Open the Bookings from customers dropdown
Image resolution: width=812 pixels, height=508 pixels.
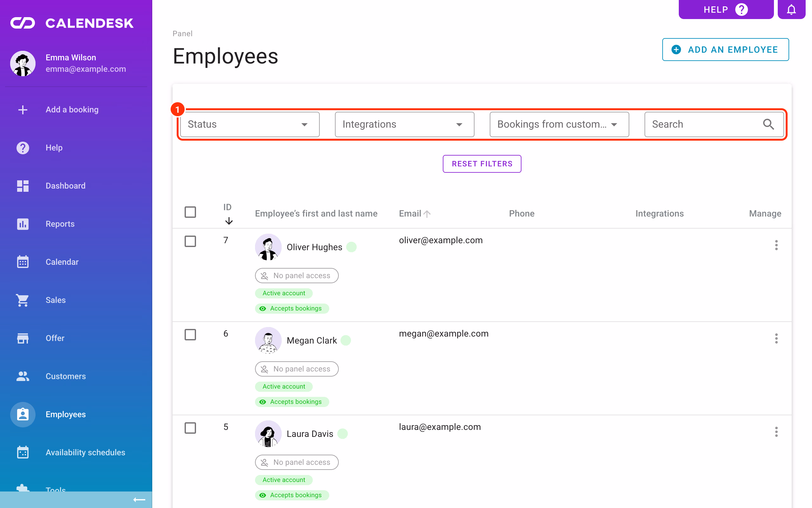click(x=559, y=124)
